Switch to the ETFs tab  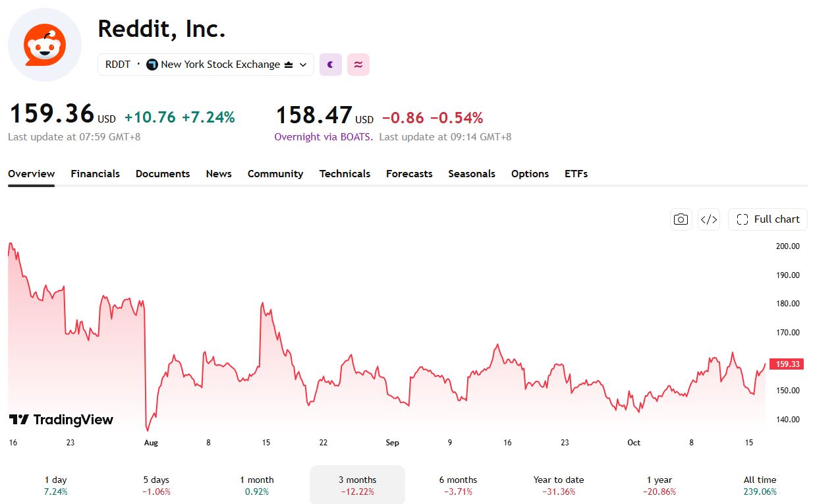click(576, 174)
